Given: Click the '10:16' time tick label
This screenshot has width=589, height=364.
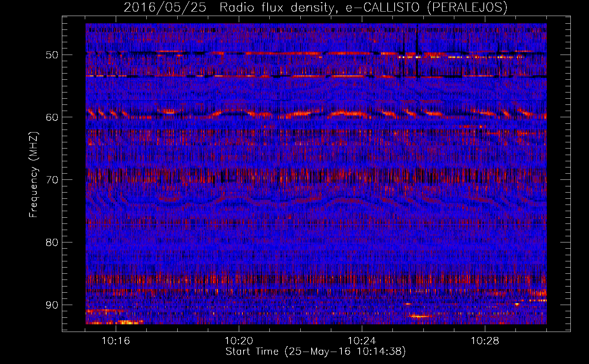Looking at the screenshot, I should point(116,341).
